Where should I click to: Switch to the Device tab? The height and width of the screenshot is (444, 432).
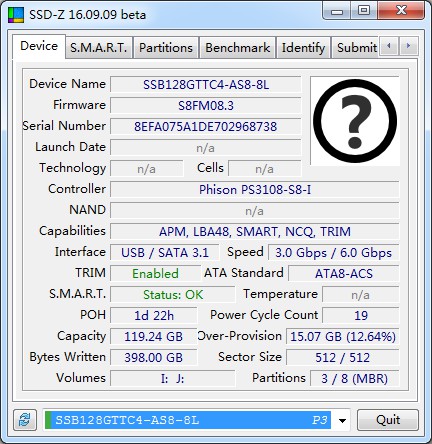coord(39,46)
